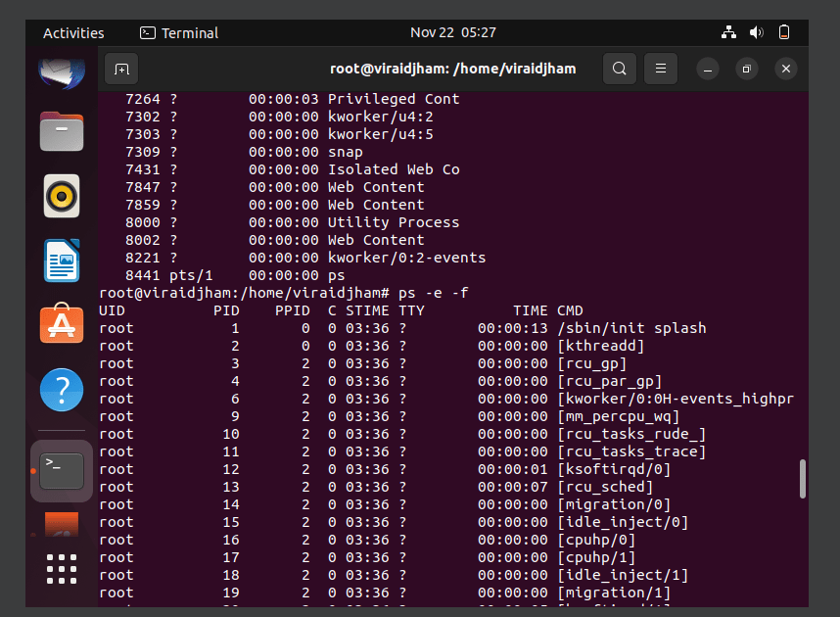840x617 pixels.
Task: Open Ubuntu Software store
Action: 62,323
